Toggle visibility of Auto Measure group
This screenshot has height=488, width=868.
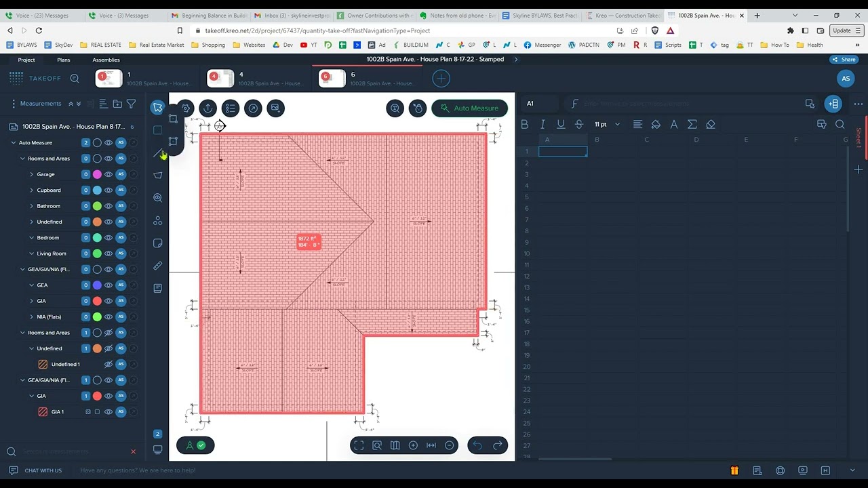tap(108, 143)
